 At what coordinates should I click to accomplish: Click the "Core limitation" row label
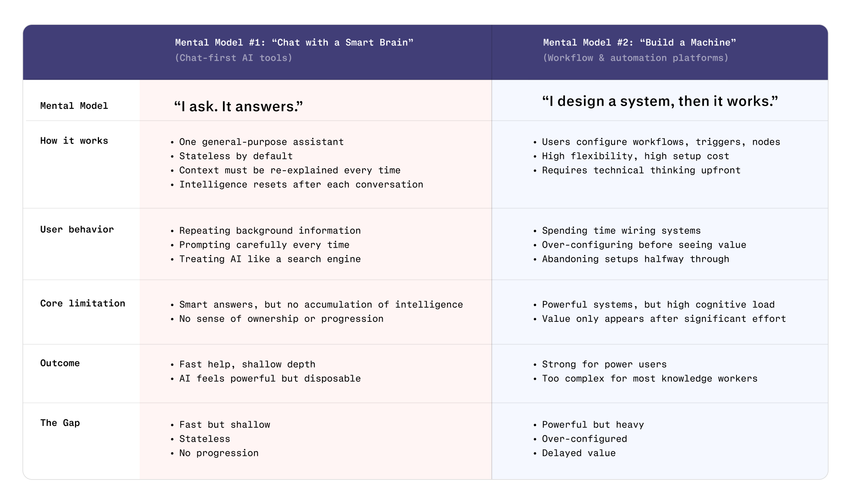(x=82, y=303)
